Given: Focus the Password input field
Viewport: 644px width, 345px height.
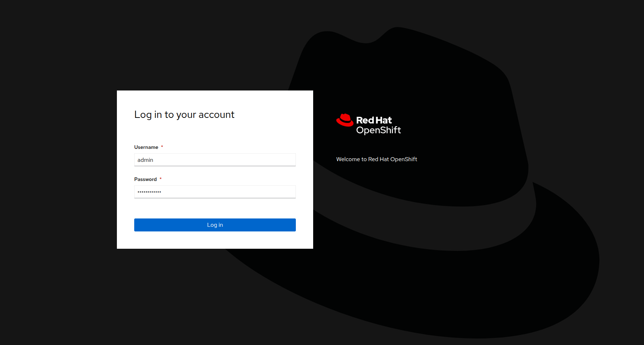Looking at the screenshot, I should (215, 192).
